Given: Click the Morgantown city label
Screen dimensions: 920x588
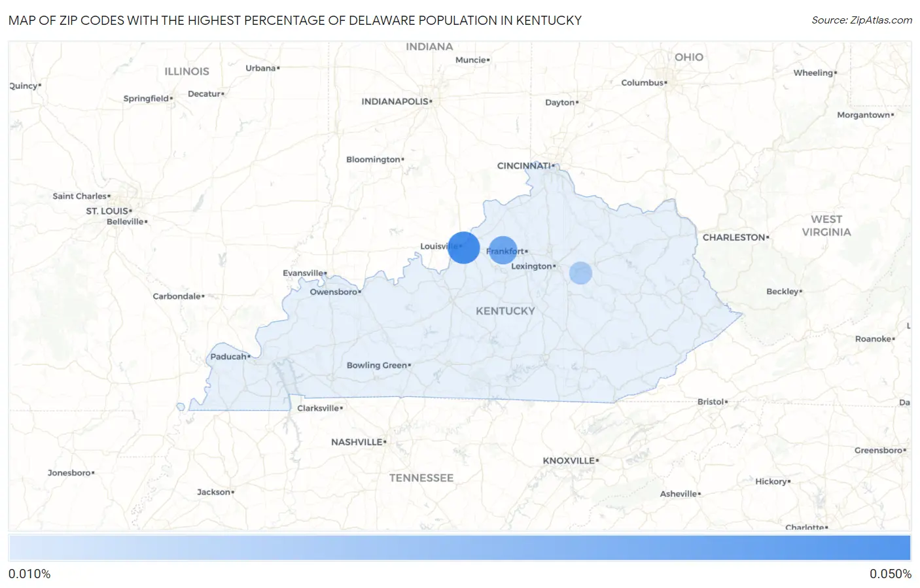Looking at the screenshot, I should [864, 114].
